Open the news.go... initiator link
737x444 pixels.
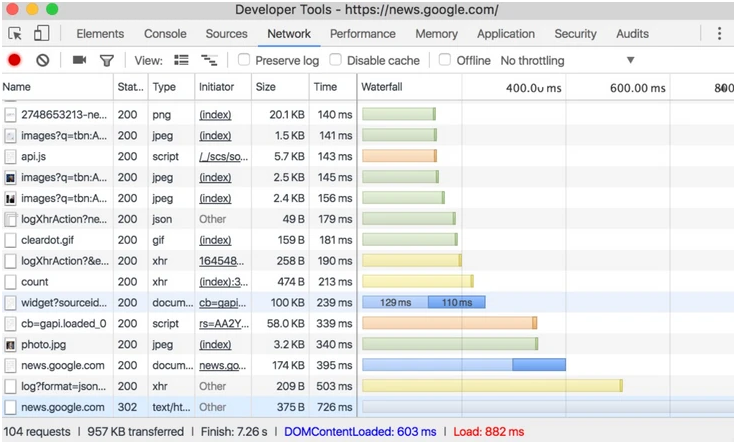click(x=223, y=366)
